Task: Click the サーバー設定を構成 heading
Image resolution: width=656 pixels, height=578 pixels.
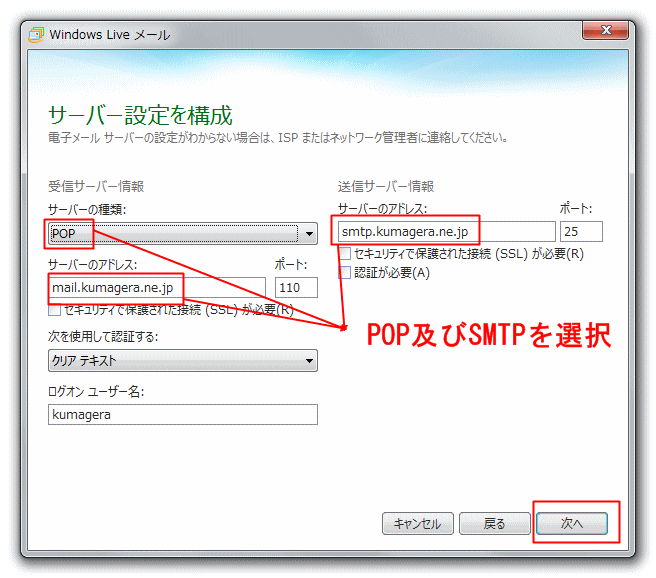Action: 140,115
